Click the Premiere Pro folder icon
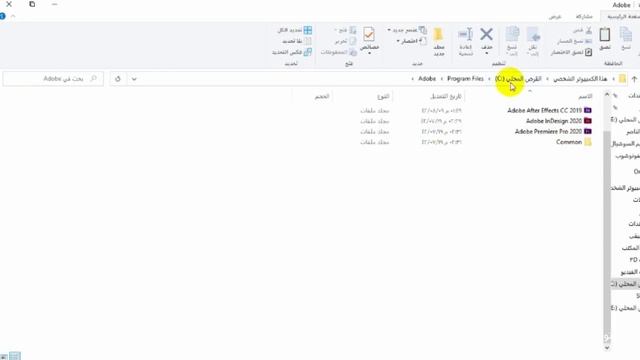This screenshot has width=640, height=360. click(x=587, y=131)
